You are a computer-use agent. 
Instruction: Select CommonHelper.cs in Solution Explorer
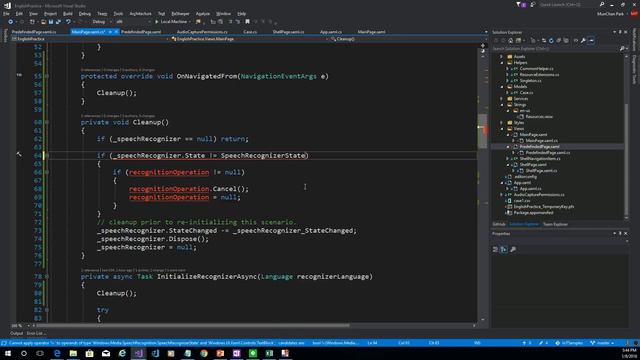536,69
